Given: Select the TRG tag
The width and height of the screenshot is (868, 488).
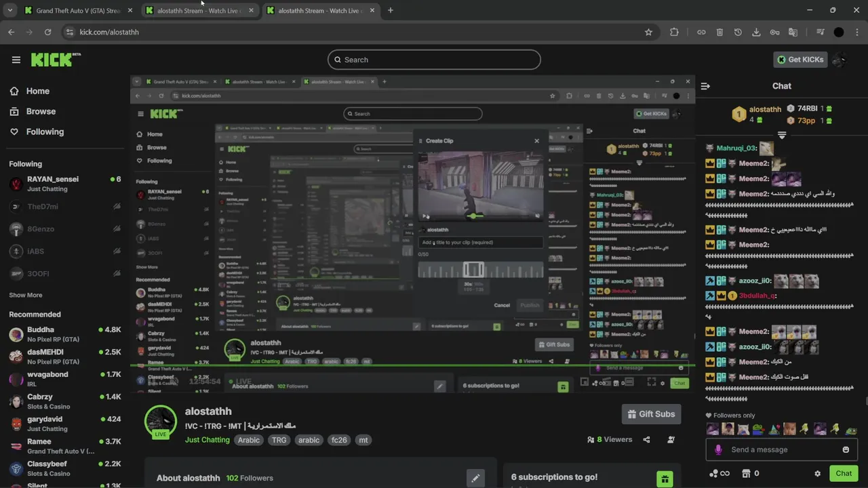Looking at the screenshot, I should pyautogui.click(x=279, y=440).
